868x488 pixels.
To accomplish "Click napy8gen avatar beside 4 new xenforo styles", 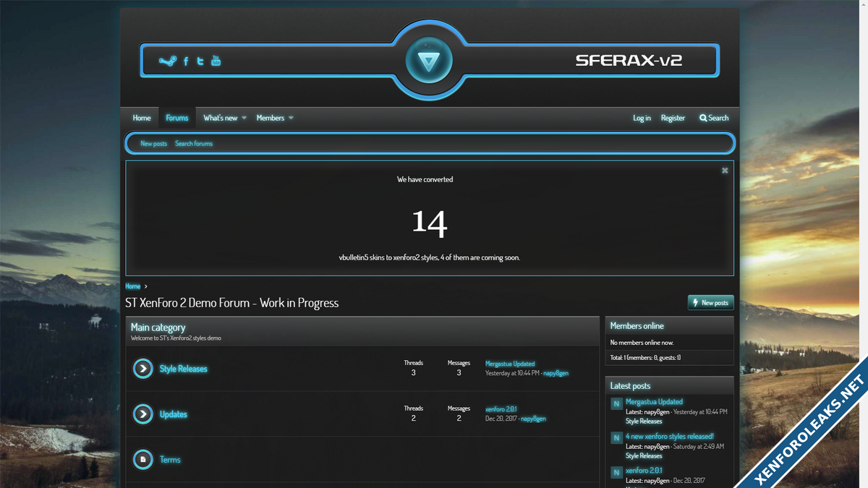I will point(616,438).
